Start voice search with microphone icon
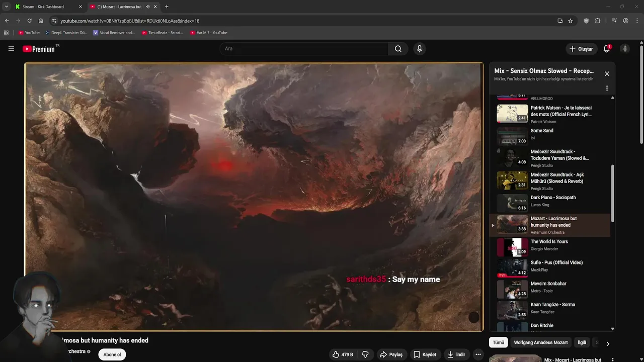The image size is (644, 362). tap(419, 49)
